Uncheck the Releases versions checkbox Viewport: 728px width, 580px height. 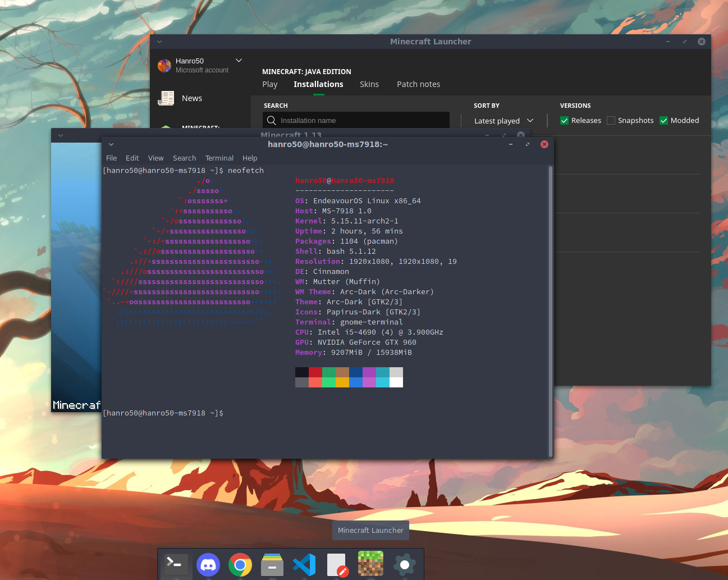(565, 121)
